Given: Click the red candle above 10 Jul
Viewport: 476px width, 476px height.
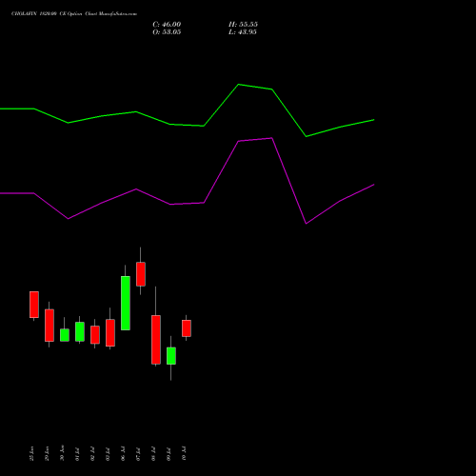Looking at the screenshot, I should tap(187, 328).
